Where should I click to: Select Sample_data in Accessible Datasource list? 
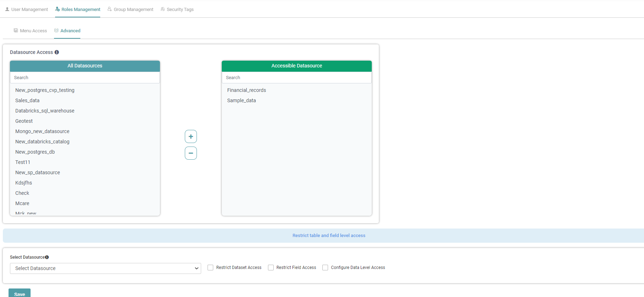242,100
